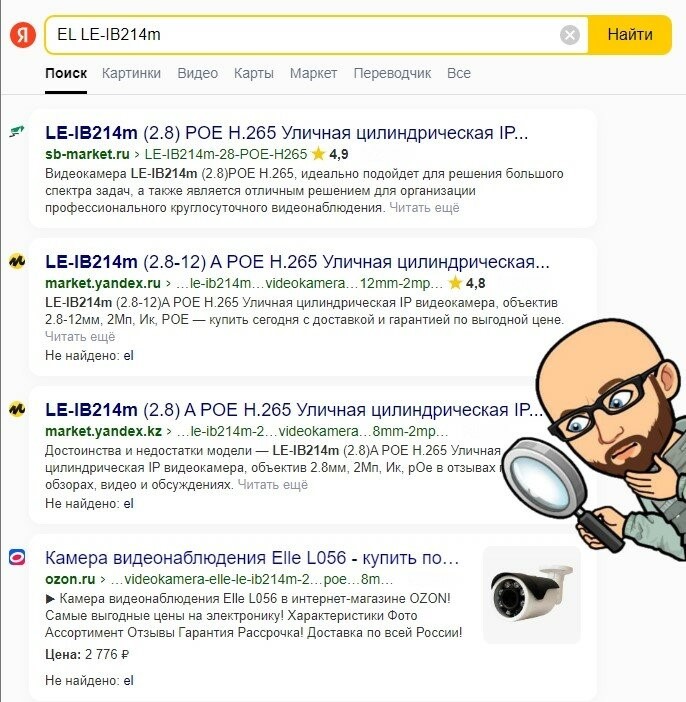Click into the search input field
686x702 pixels.
(304, 34)
